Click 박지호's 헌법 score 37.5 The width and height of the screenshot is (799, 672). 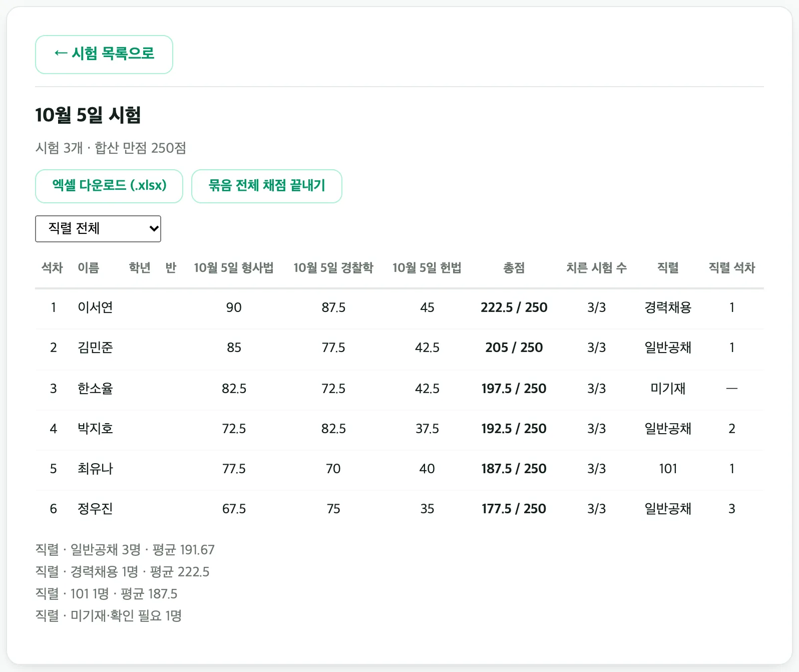427,429
